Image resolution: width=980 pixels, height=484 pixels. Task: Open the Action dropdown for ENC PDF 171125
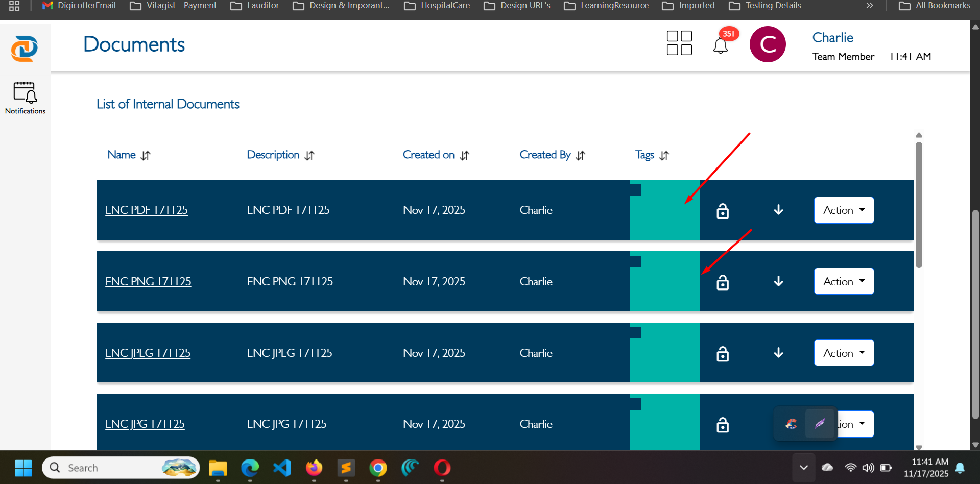pos(843,210)
